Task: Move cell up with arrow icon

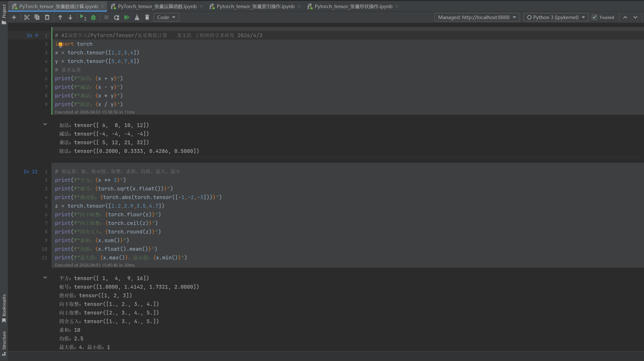Action: point(60,17)
